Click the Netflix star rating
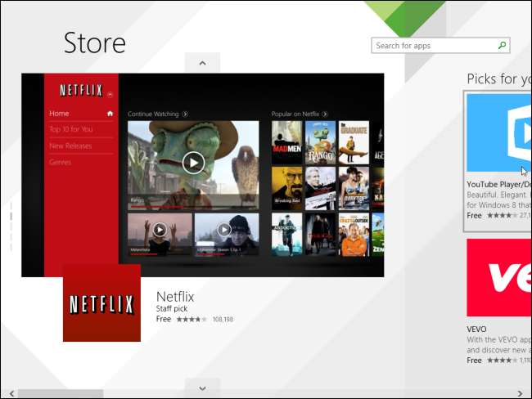 click(192, 320)
